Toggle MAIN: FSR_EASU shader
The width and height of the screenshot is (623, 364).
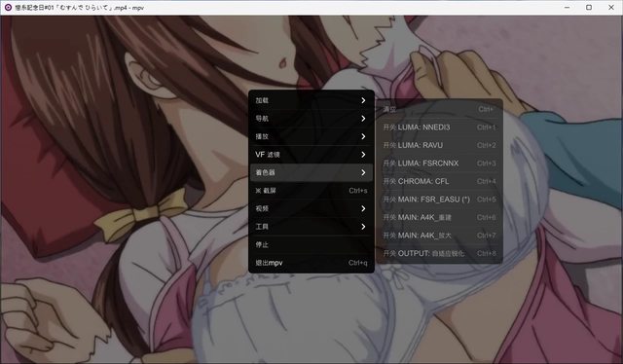click(439, 200)
